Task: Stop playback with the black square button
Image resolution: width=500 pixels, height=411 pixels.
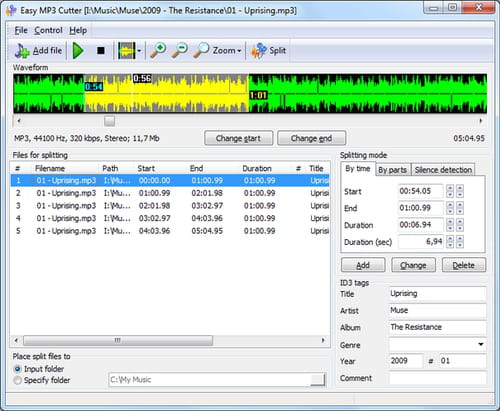Action: (101, 51)
